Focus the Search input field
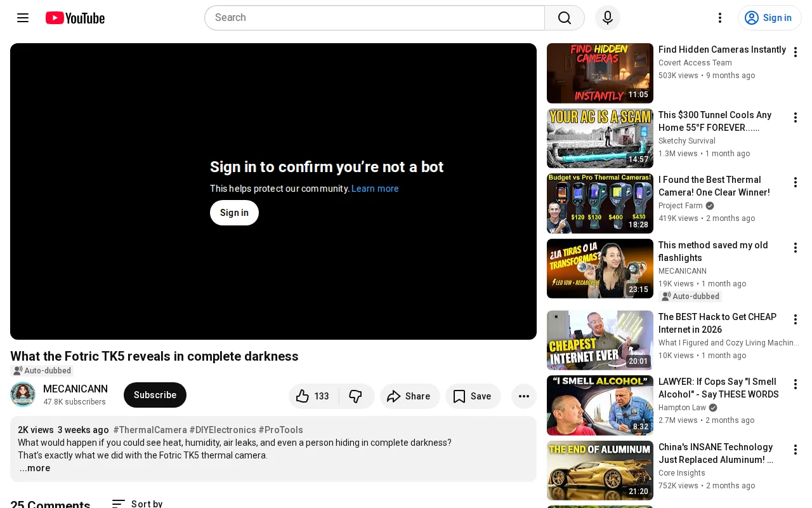Viewport: 812px width, 508px height. click(374, 18)
